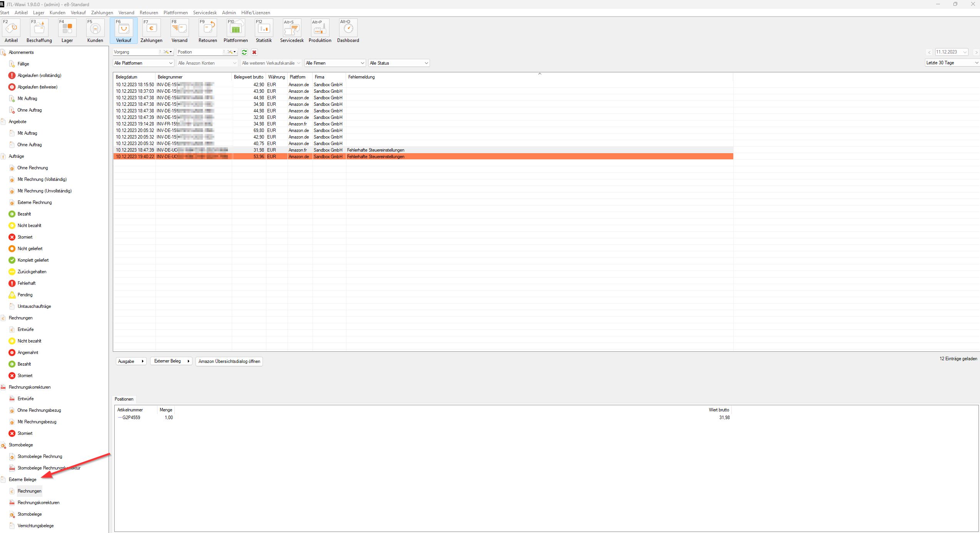Click Amazon Übersichtsdialog öffnen button
The height and width of the screenshot is (533, 980).
(x=229, y=361)
